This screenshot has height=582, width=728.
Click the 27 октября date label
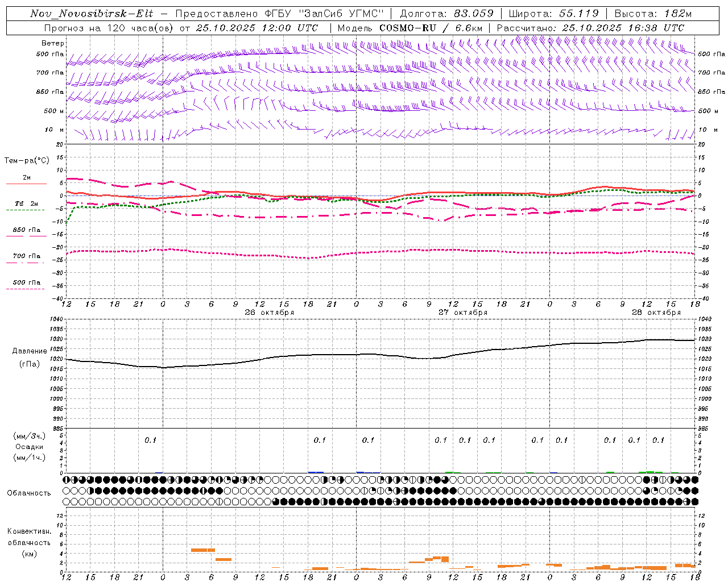(463, 313)
